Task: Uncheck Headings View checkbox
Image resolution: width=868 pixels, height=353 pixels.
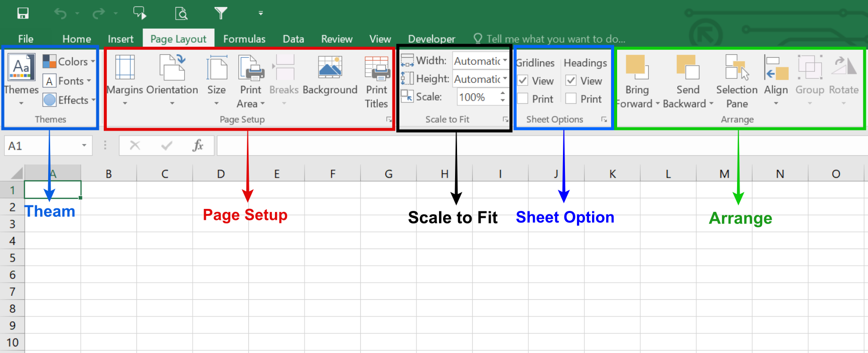Action: tap(571, 80)
